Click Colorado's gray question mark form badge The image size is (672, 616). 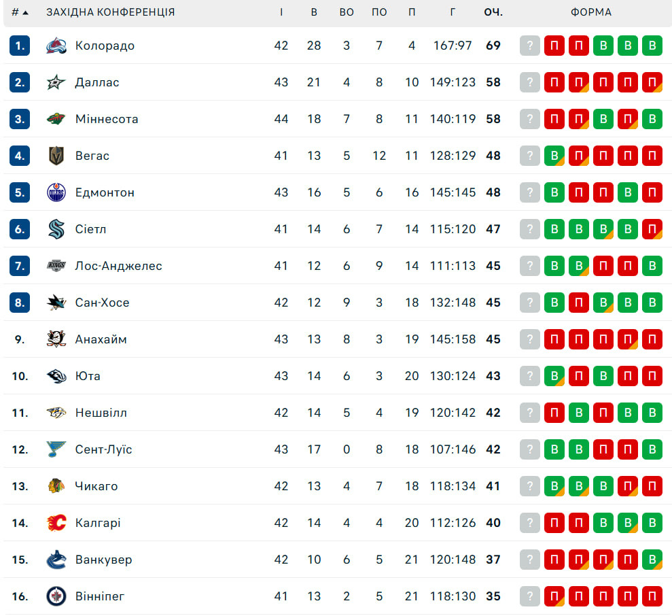[530, 46]
